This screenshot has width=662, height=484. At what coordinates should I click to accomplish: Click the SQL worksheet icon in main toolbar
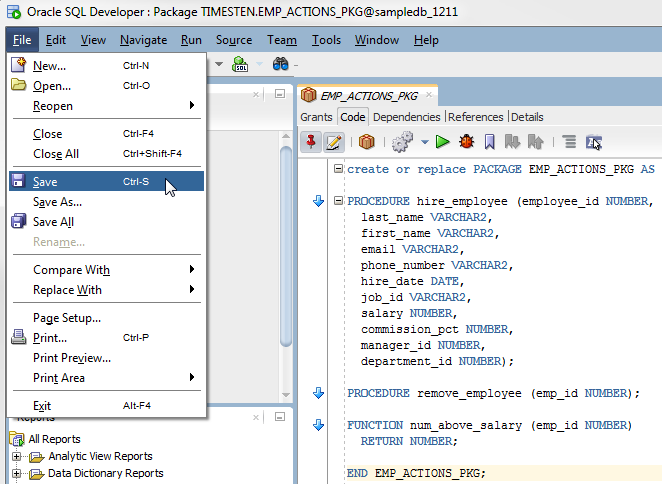click(240, 64)
